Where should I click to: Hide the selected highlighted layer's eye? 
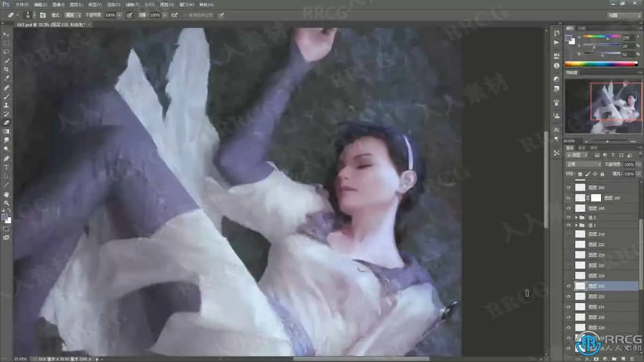(x=568, y=286)
